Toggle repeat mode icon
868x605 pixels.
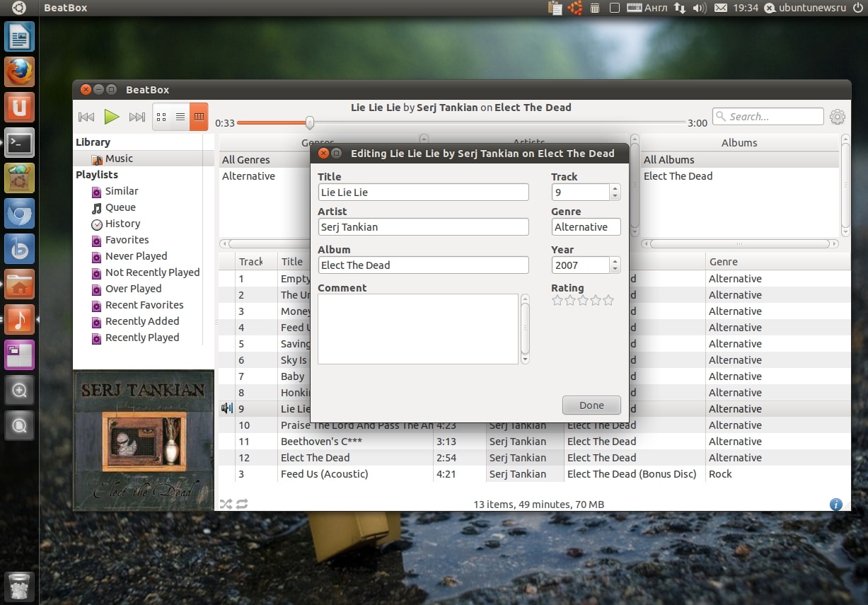coord(242,504)
